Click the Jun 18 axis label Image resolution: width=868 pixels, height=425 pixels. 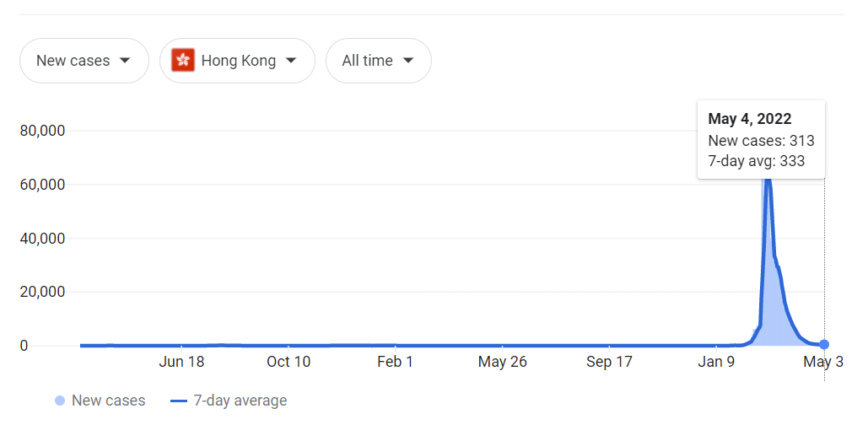pos(181,362)
